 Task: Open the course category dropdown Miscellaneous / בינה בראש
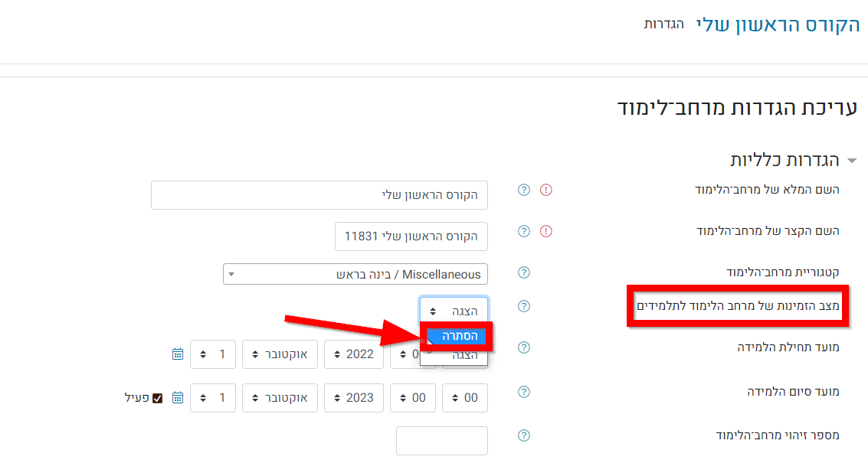[x=355, y=275]
